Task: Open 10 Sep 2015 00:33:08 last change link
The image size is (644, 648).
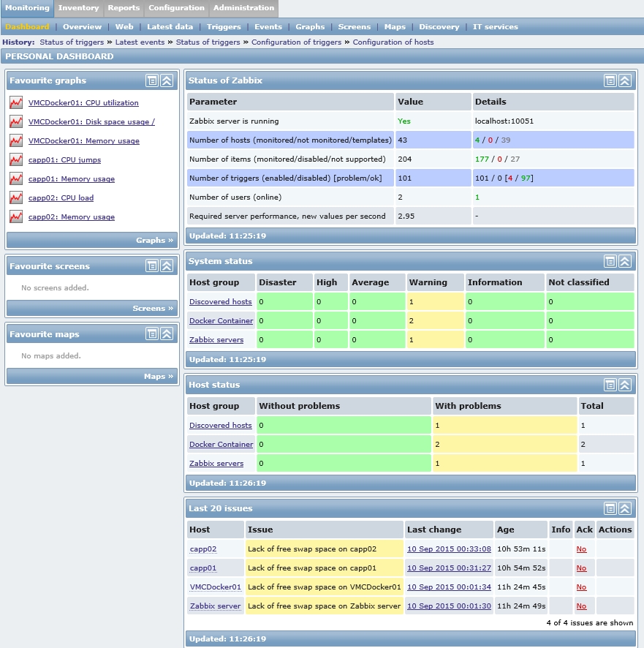Action: pyautogui.click(x=449, y=549)
